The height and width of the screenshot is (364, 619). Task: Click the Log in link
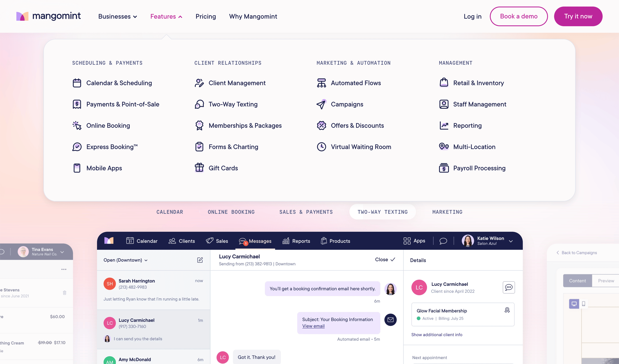(x=473, y=16)
